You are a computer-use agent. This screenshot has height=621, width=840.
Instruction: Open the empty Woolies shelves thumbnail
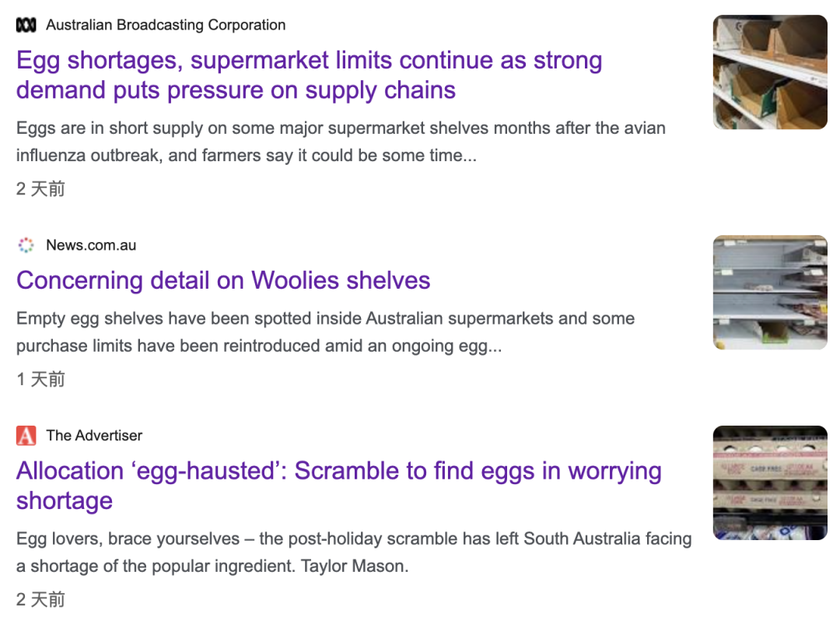click(770, 293)
